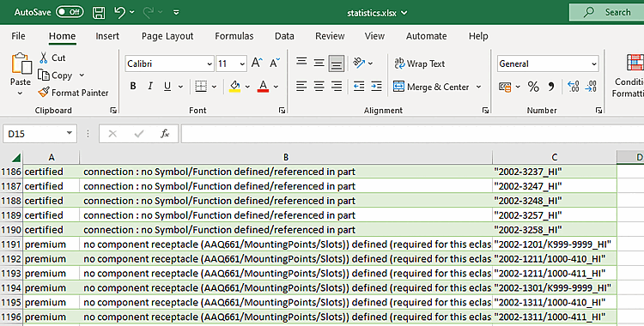Align text left
The image size is (644, 326).
[x=301, y=87]
